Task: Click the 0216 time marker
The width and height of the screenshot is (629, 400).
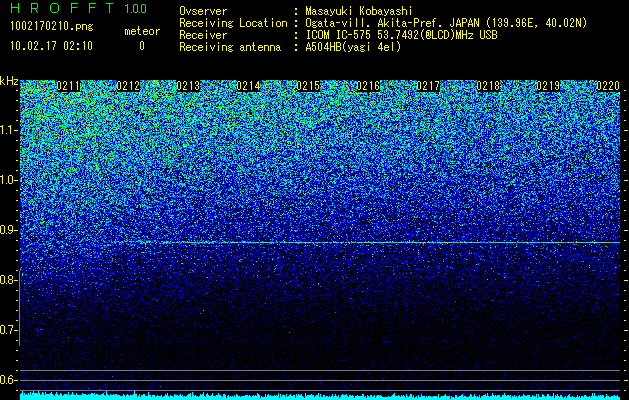Action: [368, 86]
